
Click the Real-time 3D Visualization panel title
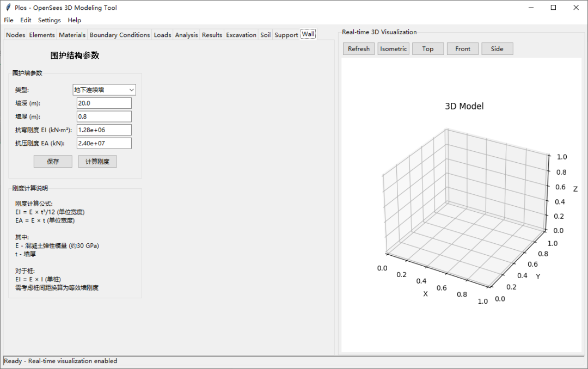click(x=379, y=32)
